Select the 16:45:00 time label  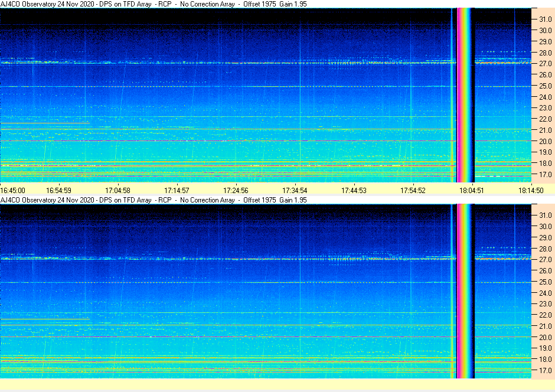click(13, 190)
